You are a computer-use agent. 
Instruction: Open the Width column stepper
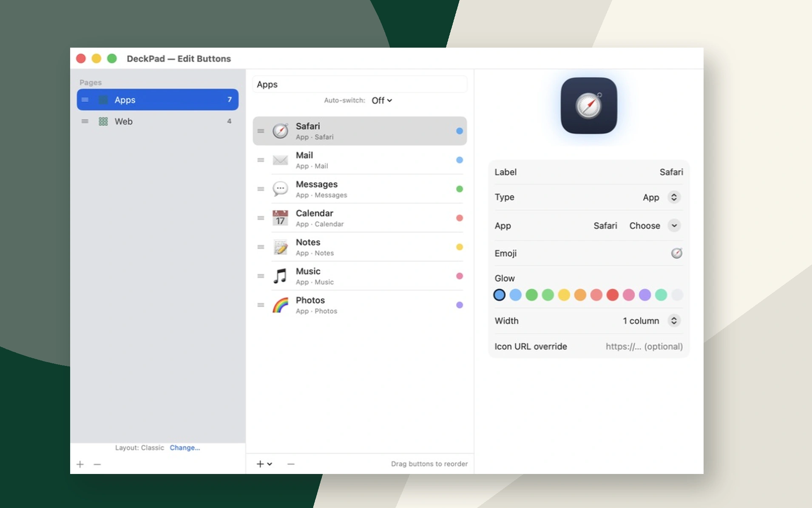point(674,320)
